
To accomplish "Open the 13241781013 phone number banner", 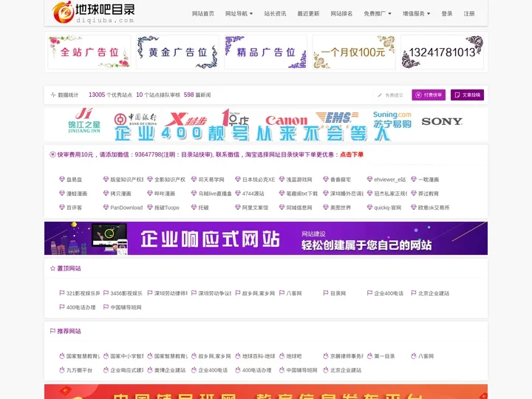I will tap(442, 52).
